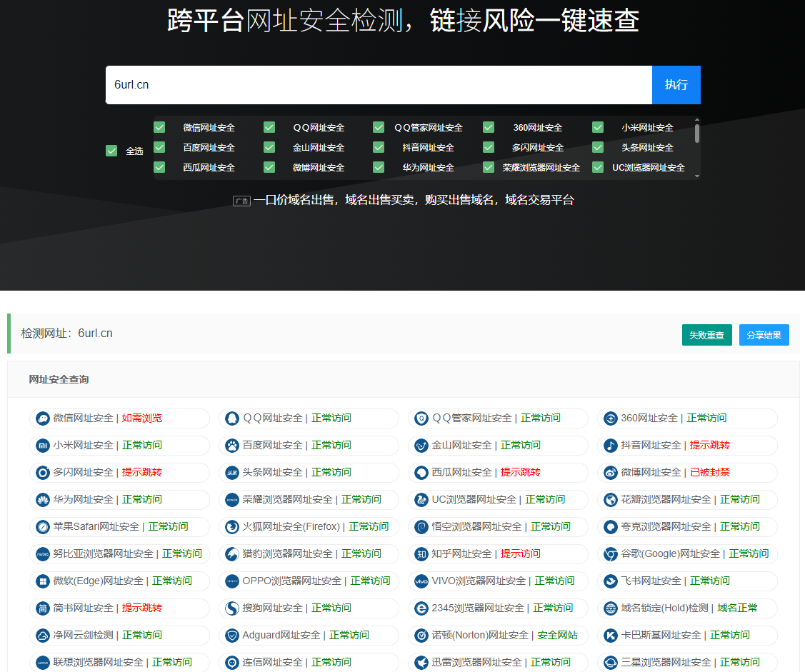Click the 头条 icon in results list
This screenshot has height=672, width=805.
pos(232,473)
